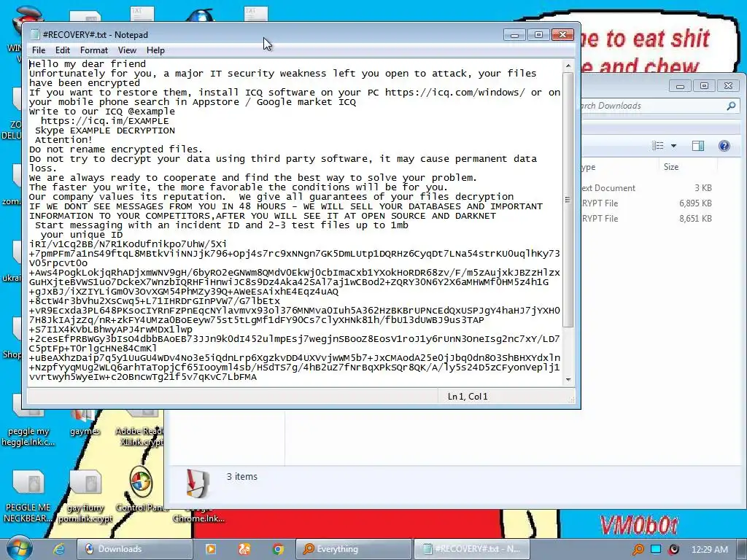Image resolution: width=747 pixels, height=560 pixels.
Task: Open Windows Media Player from taskbar
Action: [x=210, y=549]
